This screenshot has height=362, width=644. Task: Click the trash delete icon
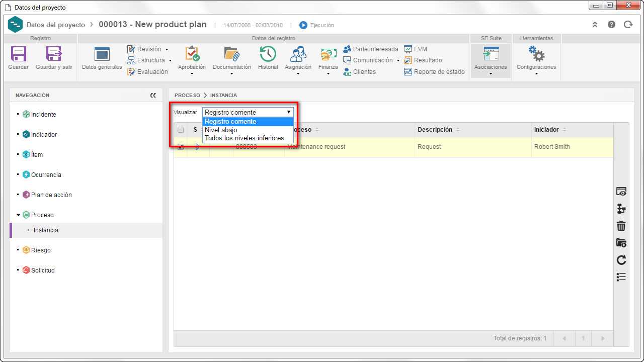[x=621, y=226]
